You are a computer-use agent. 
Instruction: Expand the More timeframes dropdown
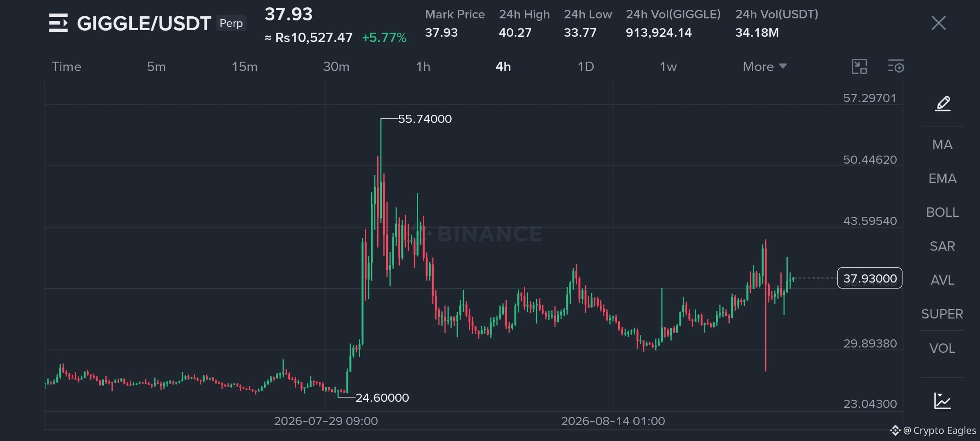tap(765, 67)
